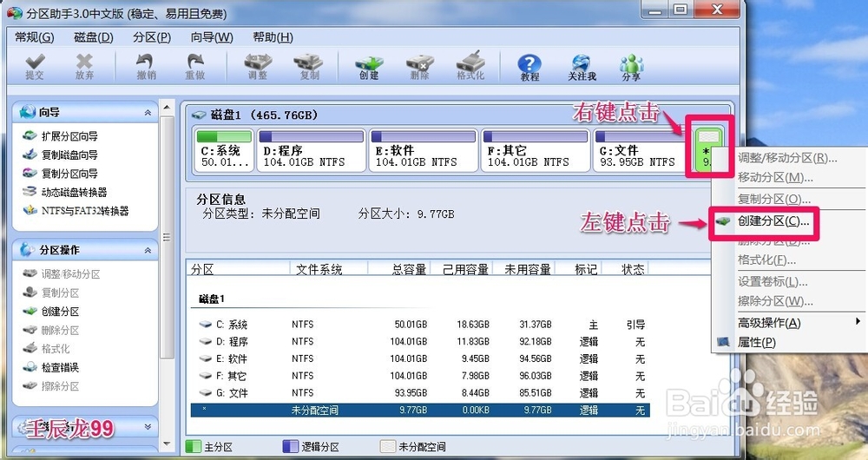Click 调整/移动分区 in the left operations panel
This screenshot has width=868, height=460.
pyautogui.click(x=62, y=274)
